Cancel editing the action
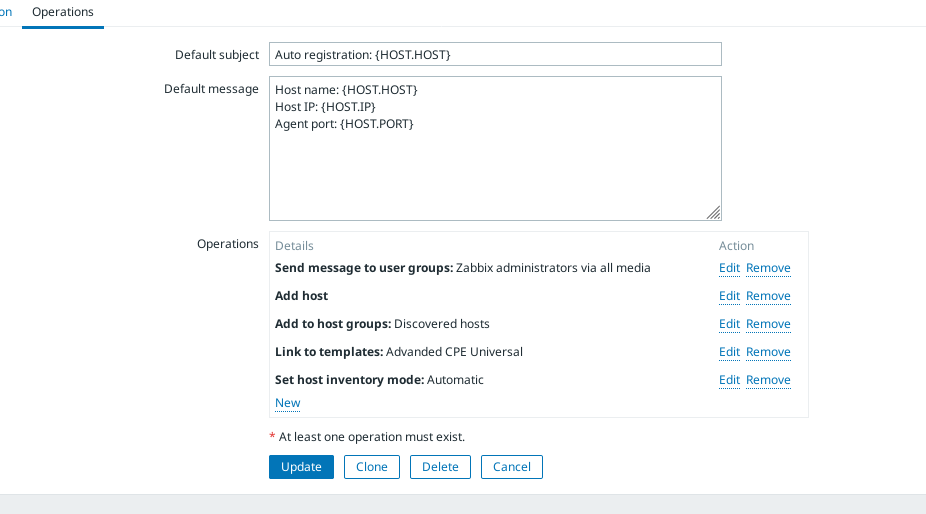This screenshot has height=514, width=926. [x=512, y=467]
